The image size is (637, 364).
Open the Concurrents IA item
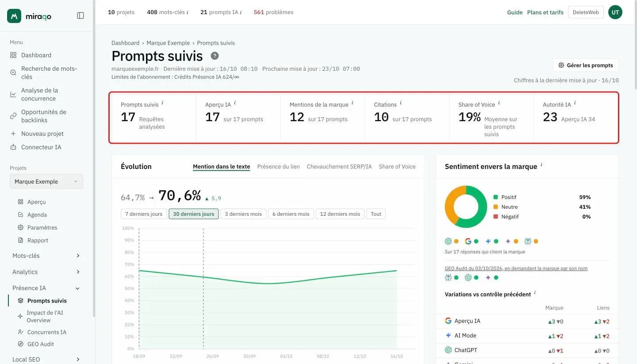[46, 332]
